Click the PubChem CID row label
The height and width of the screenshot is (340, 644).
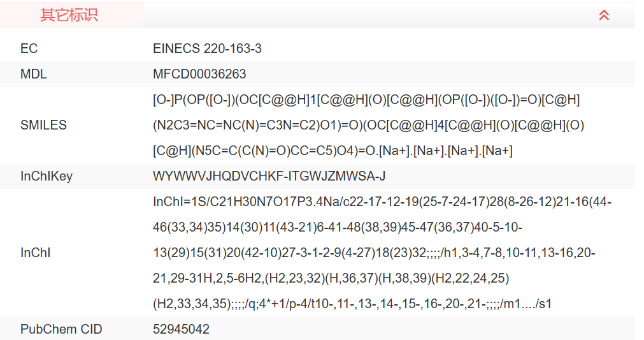[x=61, y=330]
